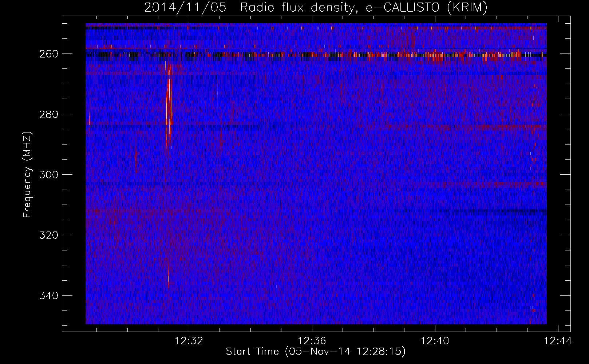Click the 12:32 time tick label

tap(189, 341)
